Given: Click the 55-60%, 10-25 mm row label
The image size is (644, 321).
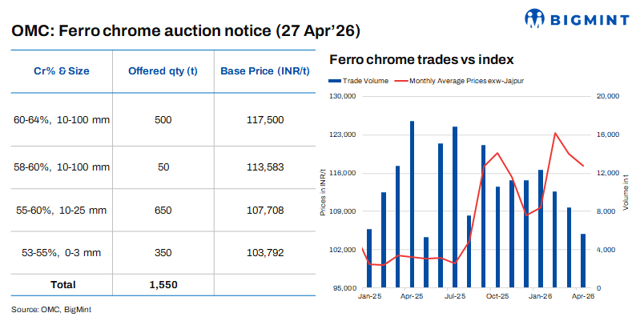Looking at the screenshot, I should [x=60, y=211].
